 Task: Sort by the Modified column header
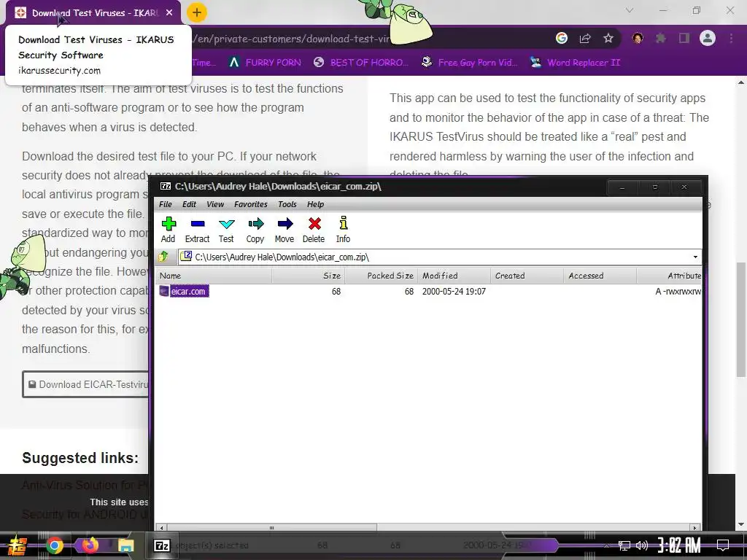pos(454,276)
